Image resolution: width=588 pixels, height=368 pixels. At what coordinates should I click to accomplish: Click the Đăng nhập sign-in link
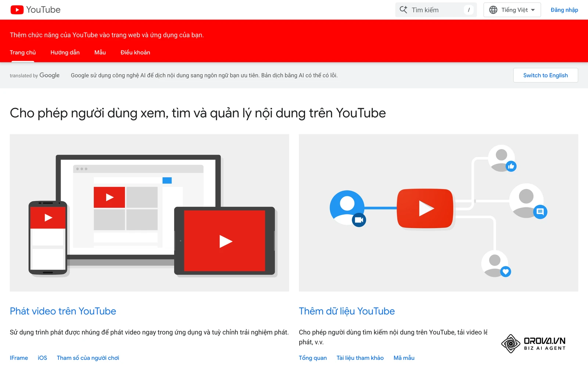tap(564, 10)
